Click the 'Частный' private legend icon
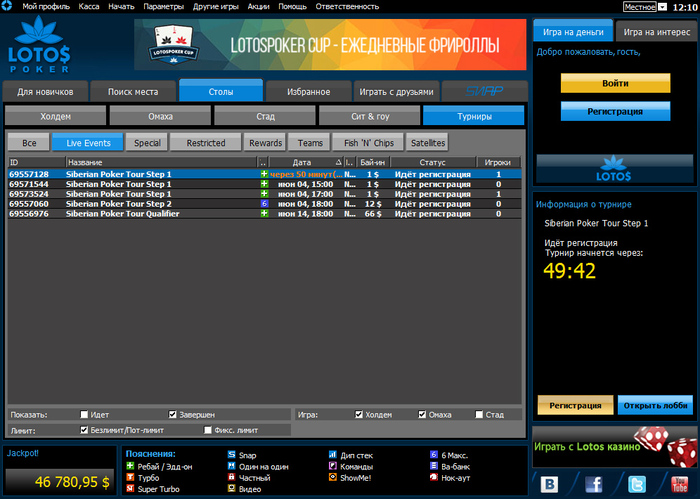This screenshot has height=499, width=700. pyautogui.click(x=231, y=477)
